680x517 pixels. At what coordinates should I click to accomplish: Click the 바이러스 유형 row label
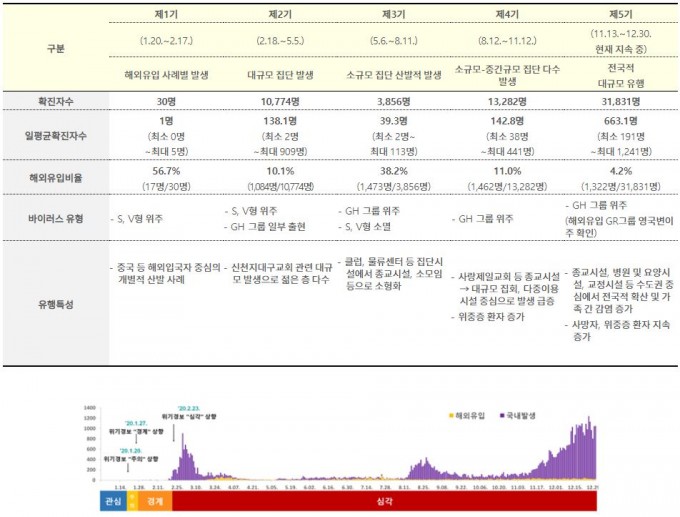point(54,218)
